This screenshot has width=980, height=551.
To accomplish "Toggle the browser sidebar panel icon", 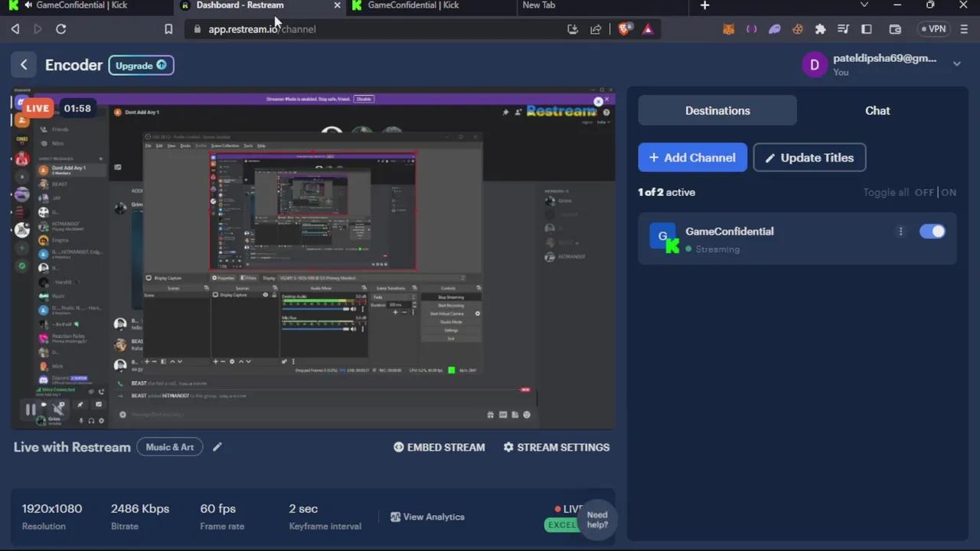I will coord(867,29).
